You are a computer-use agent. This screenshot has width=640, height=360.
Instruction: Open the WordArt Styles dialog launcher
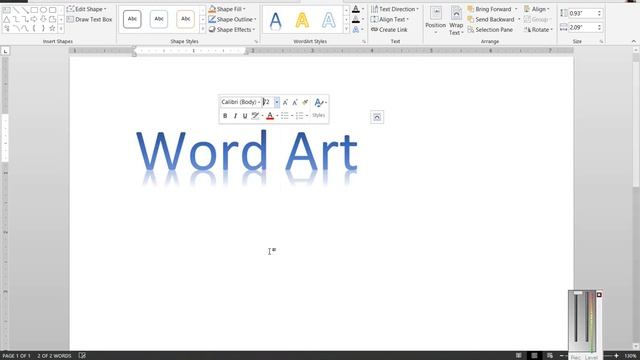tap(364, 42)
